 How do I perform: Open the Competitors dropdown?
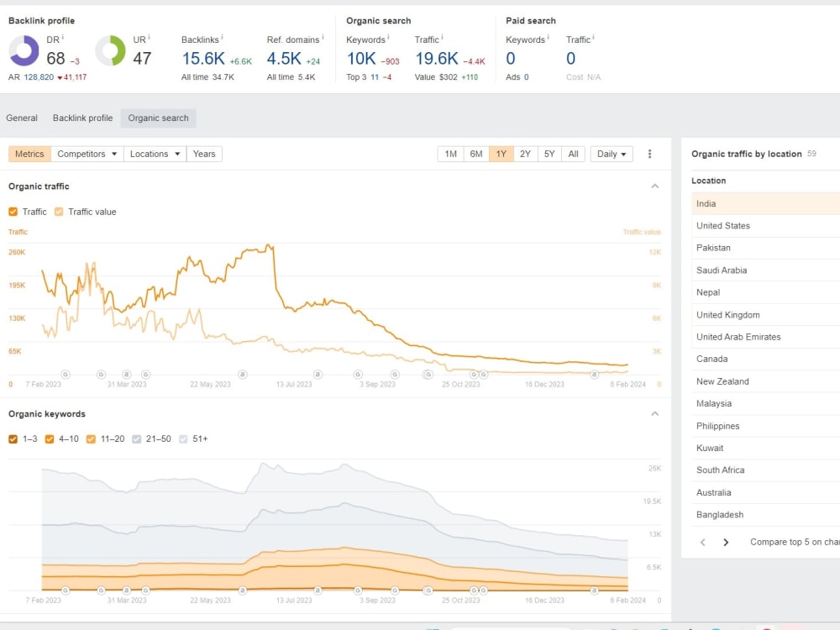pyautogui.click(x=87, y=154)
